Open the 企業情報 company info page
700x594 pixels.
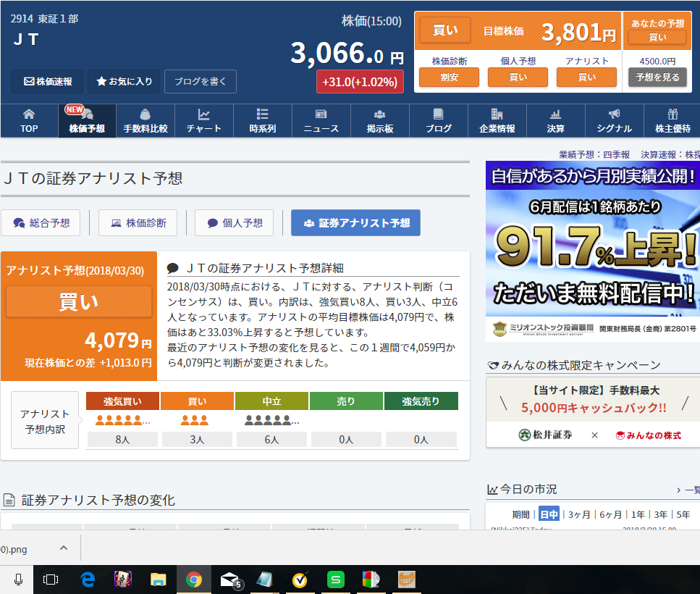pyautogui.click(x=497, y=121)
